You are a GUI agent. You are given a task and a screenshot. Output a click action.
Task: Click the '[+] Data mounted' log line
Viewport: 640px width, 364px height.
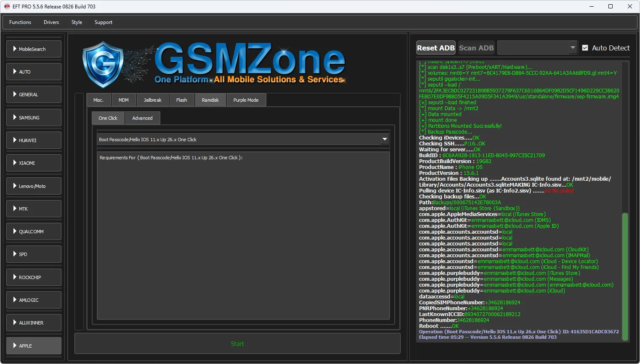click(x=440, y=114)
